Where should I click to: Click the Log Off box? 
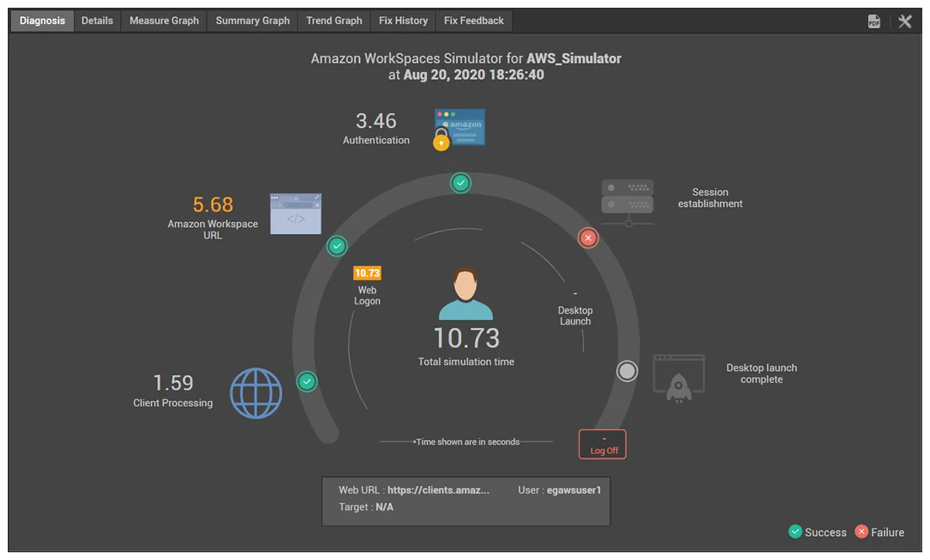pyautogui.click(x=603, y=444)
